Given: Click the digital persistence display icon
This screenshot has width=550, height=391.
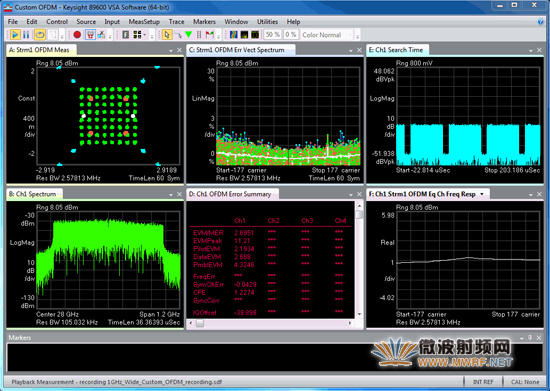Looking at the screenshot, I should pos(255,35).
